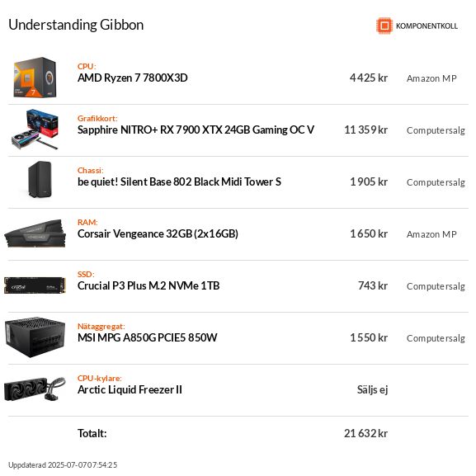
Task: Click the KOMPONENTKOLL brand text
Action: (427, 26)
